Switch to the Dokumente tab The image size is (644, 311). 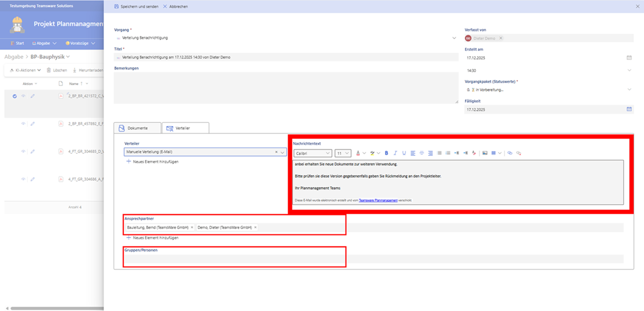point(137,128)
